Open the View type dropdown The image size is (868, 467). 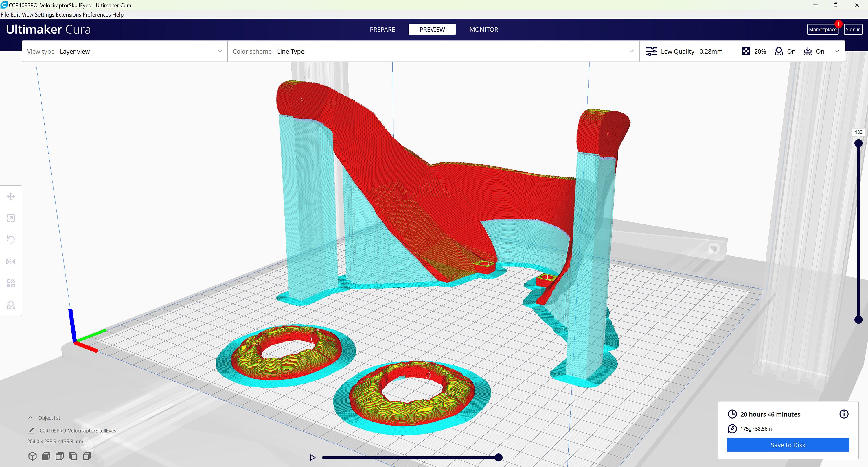125,51
